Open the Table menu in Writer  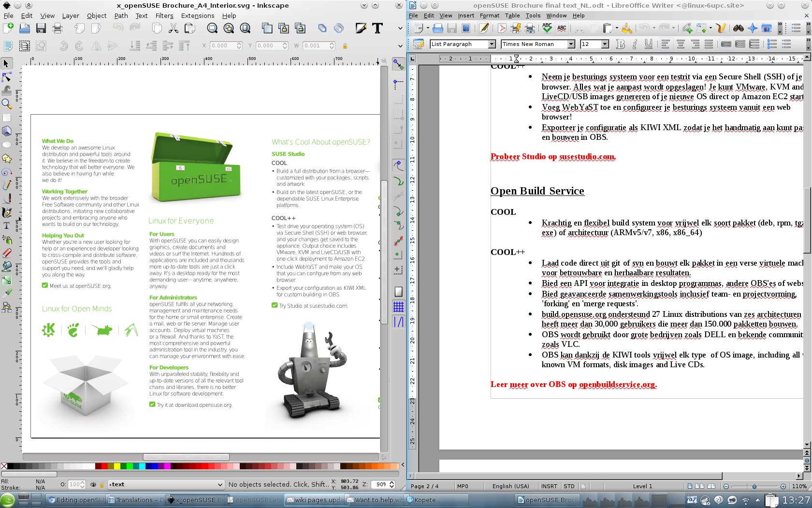pyautogui.click(x=512, y=15)
